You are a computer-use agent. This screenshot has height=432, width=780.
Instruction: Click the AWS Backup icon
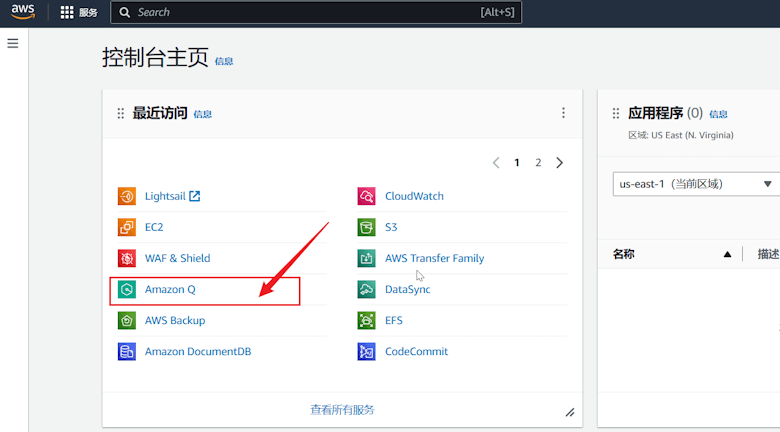click(x=127, y=321)
